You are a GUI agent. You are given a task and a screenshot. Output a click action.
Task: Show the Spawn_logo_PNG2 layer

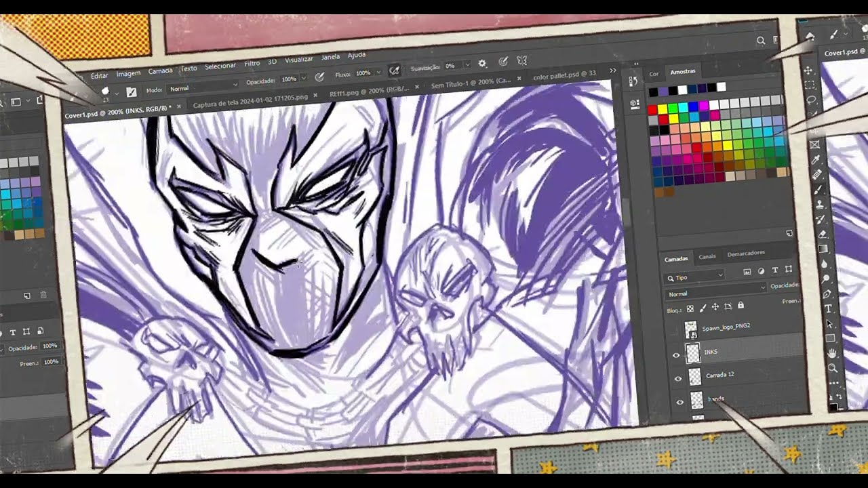[674, 331]
